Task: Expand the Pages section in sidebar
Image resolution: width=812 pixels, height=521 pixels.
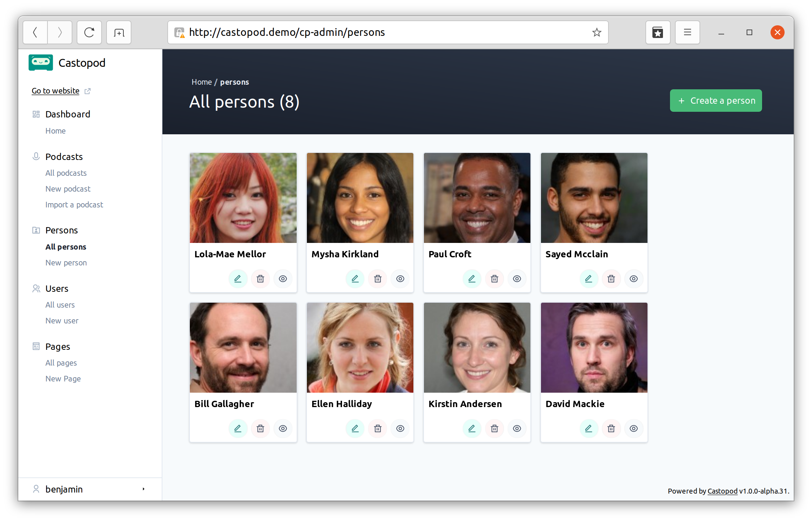Action: tap(57, 346)
